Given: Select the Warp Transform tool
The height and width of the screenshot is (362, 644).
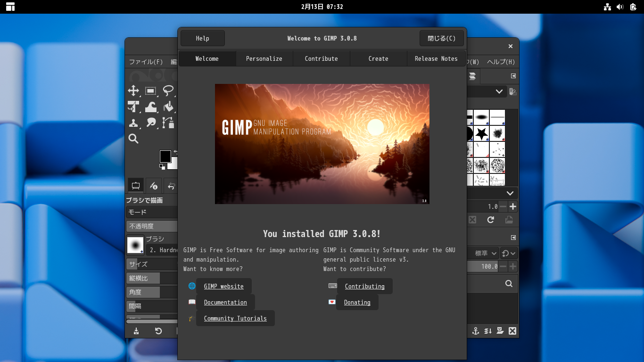Looking at the screenshot, I should pos(151,107).
